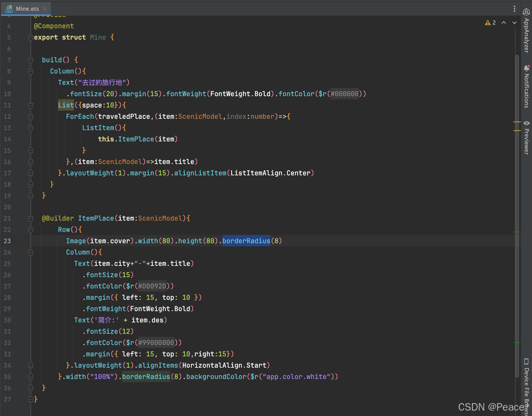
Task: Collapse the build() method fold marker
Action: pyautogui.click(x=31, y=60)
